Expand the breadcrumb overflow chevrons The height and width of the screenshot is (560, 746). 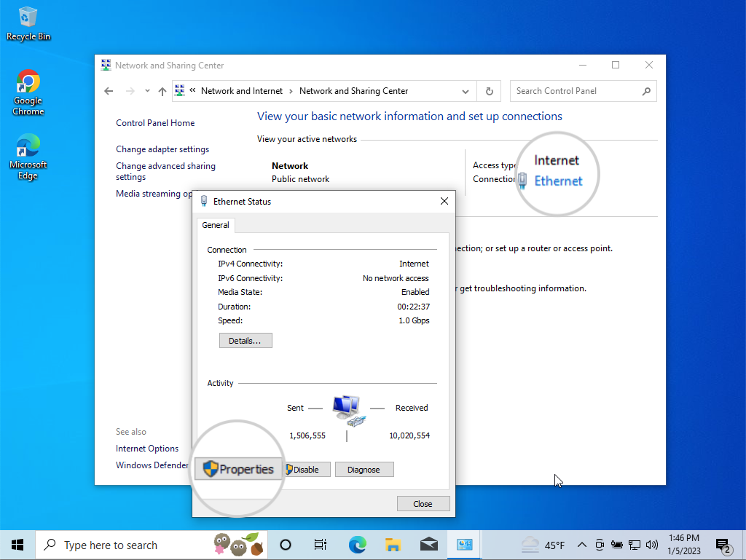192,90
